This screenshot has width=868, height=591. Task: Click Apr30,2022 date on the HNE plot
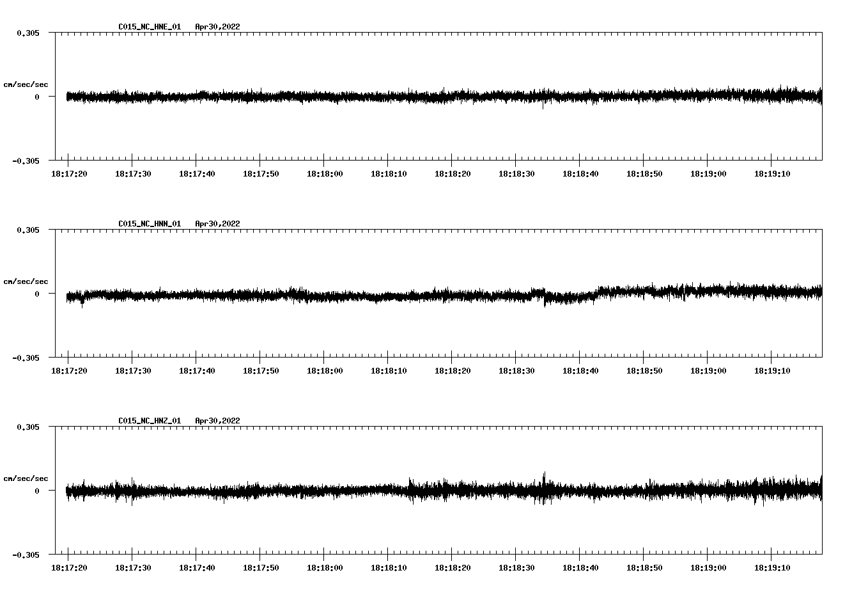click(x=217, y=27)
